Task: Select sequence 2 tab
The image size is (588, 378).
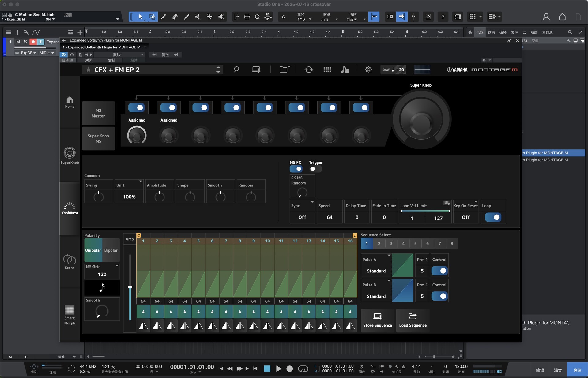Action: pos(379,244)
